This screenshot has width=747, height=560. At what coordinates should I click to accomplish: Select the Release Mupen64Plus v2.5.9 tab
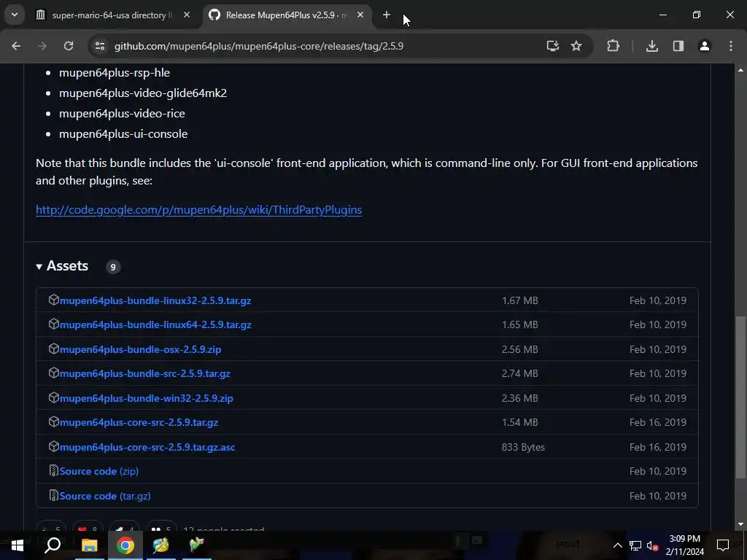286,15
